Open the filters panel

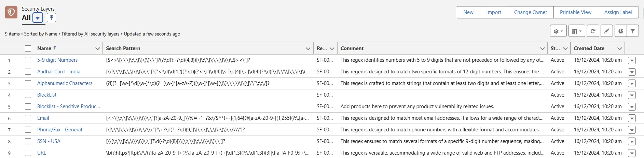(x=633, y=31)
